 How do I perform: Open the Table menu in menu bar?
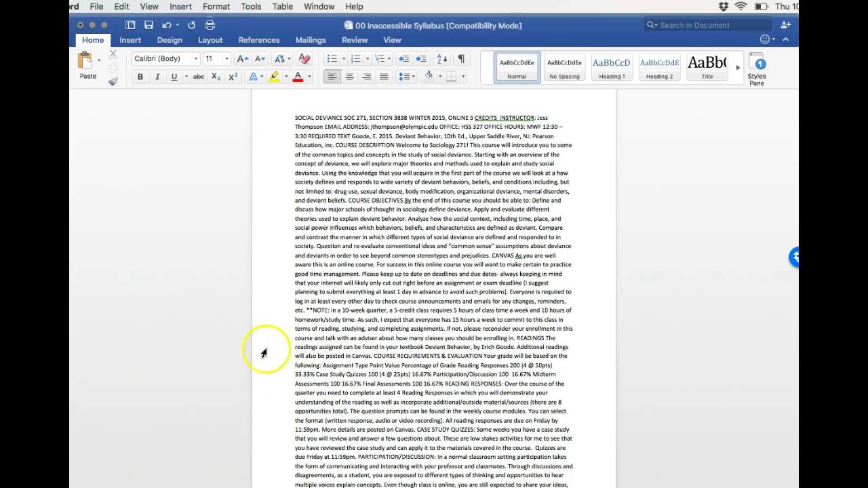[x=283, y=6]
